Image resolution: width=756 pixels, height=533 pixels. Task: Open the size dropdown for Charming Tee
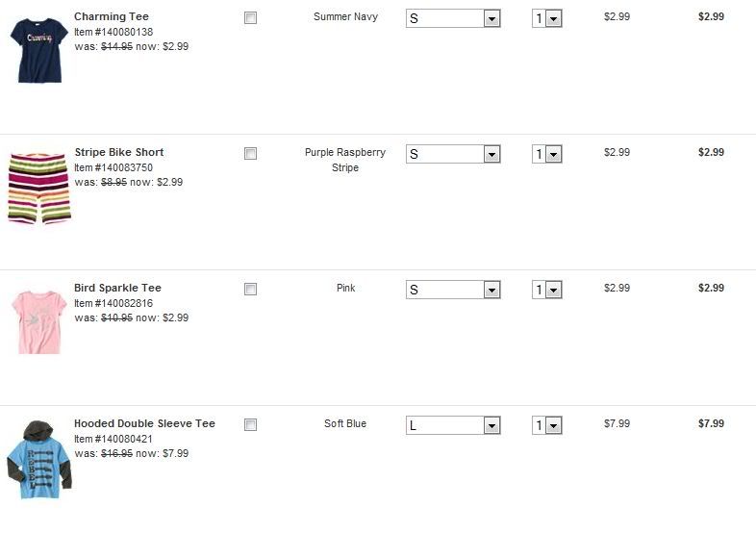453,18
